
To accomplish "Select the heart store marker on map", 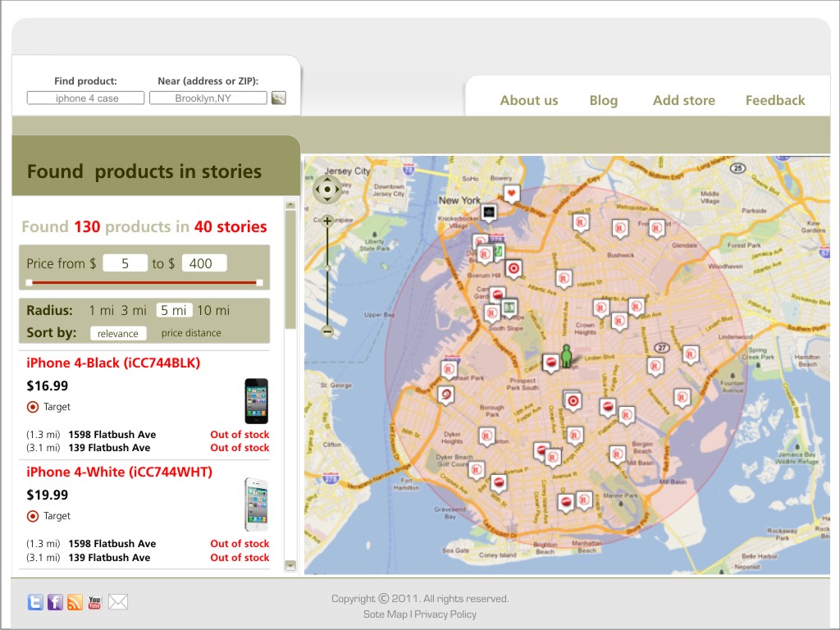I will pyautogui.click(x=512, y=194).
